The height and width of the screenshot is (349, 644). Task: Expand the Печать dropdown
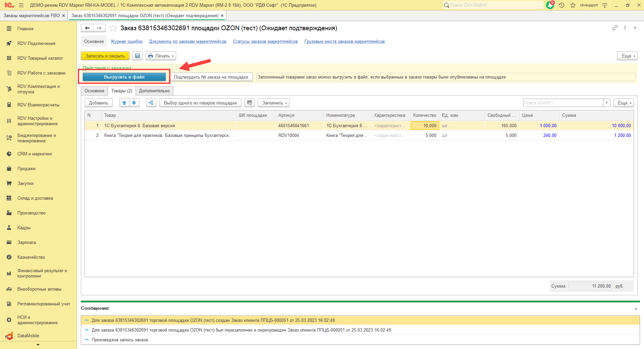tap(161, 56)
